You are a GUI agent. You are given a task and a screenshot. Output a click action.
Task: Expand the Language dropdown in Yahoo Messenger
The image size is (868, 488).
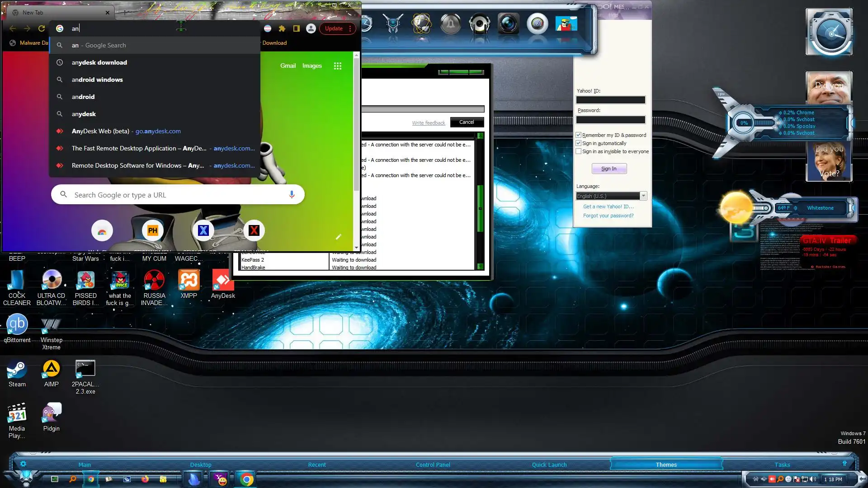click(x=643, y=196)
